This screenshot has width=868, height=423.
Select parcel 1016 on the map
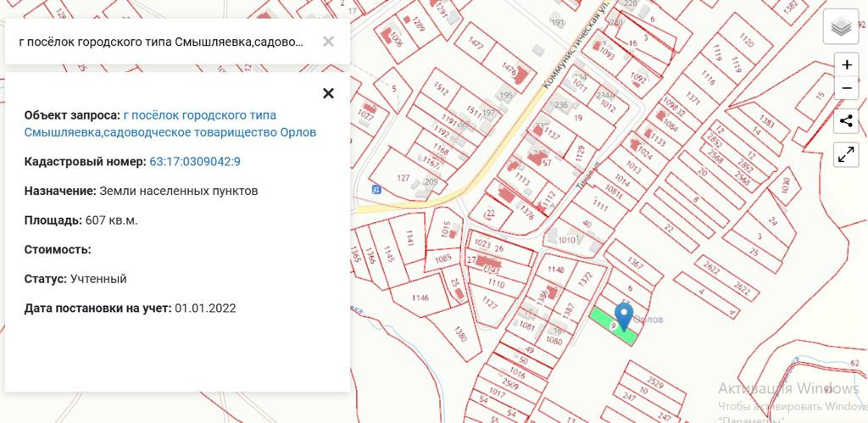tap(516, 371)
